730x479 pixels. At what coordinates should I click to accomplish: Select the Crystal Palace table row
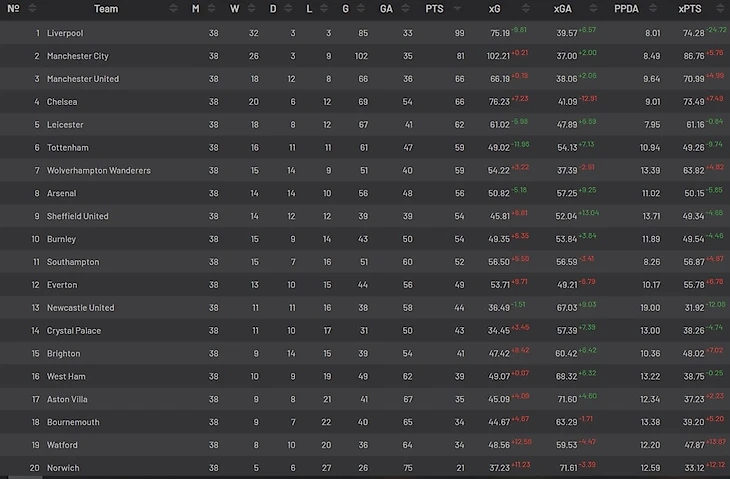point(365,331)
